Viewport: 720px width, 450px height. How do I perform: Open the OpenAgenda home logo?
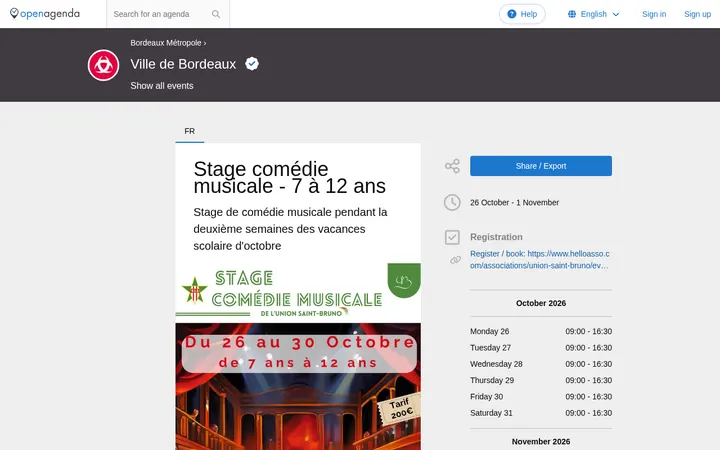tap(45, 14)
